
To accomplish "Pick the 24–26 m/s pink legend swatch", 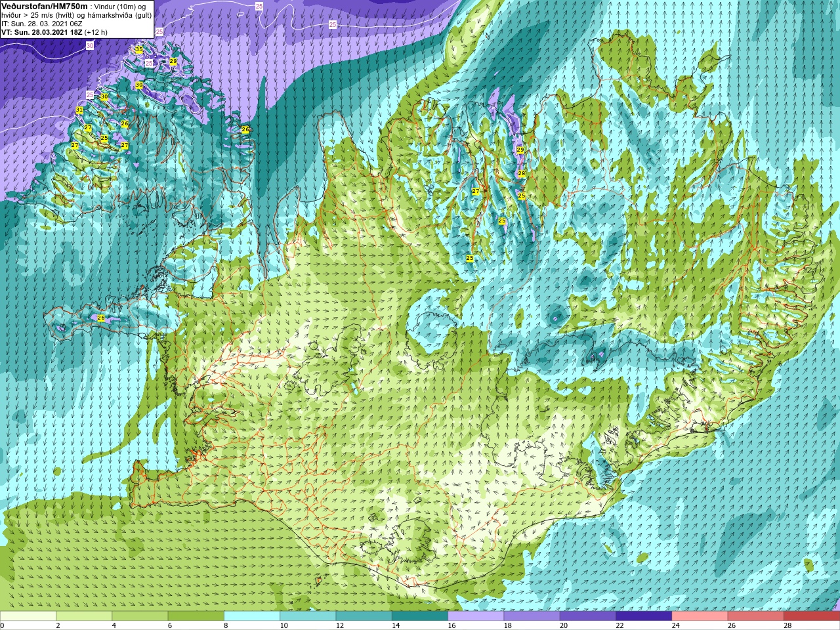I will click(x=700, y=616).
